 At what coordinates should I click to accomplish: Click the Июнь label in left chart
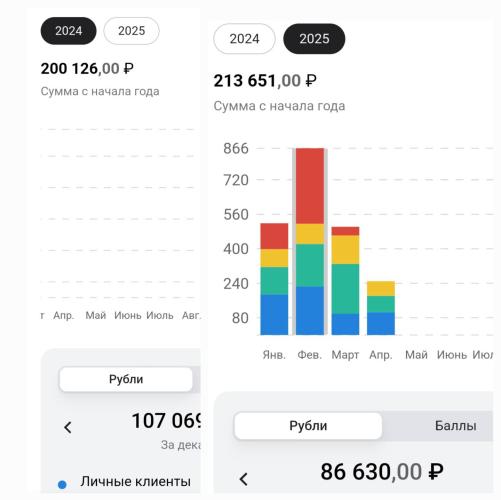point(128,315)
